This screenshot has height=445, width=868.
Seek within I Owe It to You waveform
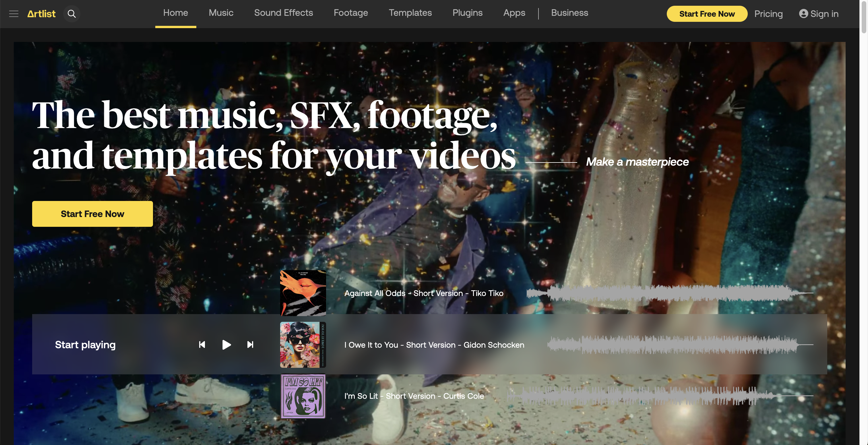[x=674, y=345]
